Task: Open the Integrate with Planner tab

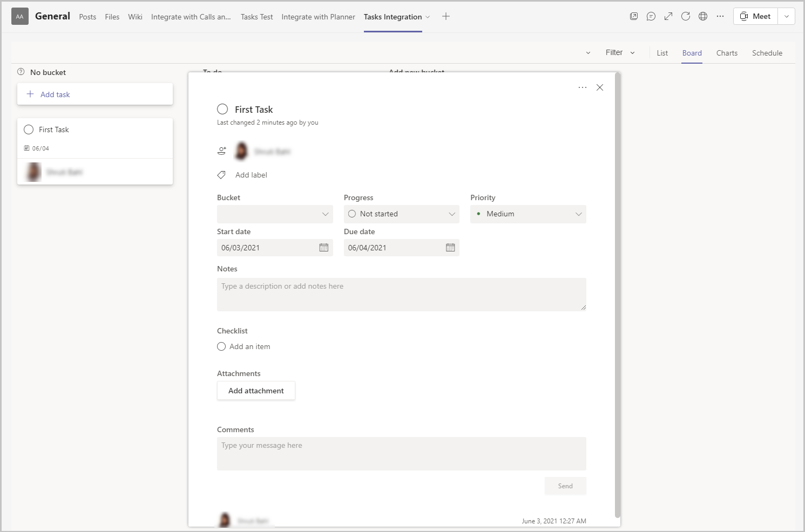Action: click(319, 17)
